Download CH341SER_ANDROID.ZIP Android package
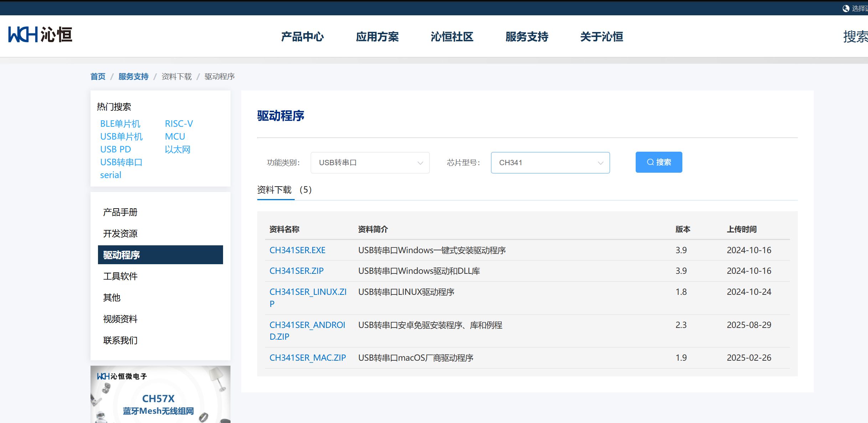Image resolution: width=868 pixels, height=423 pixels. (x=308, y=325)
